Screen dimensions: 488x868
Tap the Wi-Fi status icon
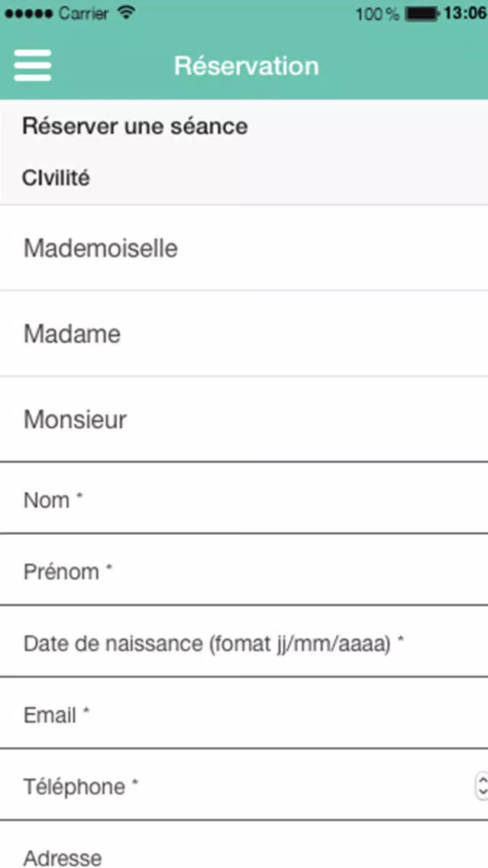pyautogui.click(x=127, y=13)
